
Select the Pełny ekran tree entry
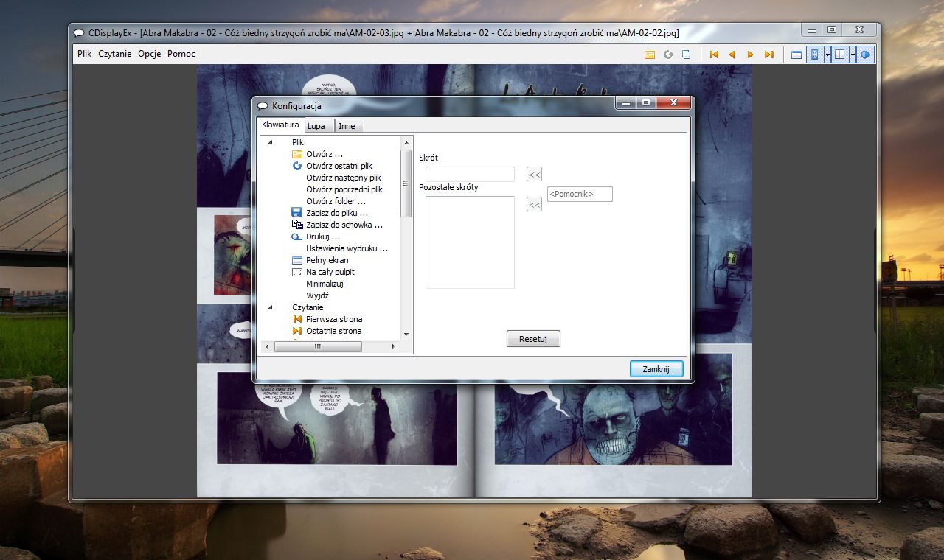pyautogui.click(x=327, y=260)
